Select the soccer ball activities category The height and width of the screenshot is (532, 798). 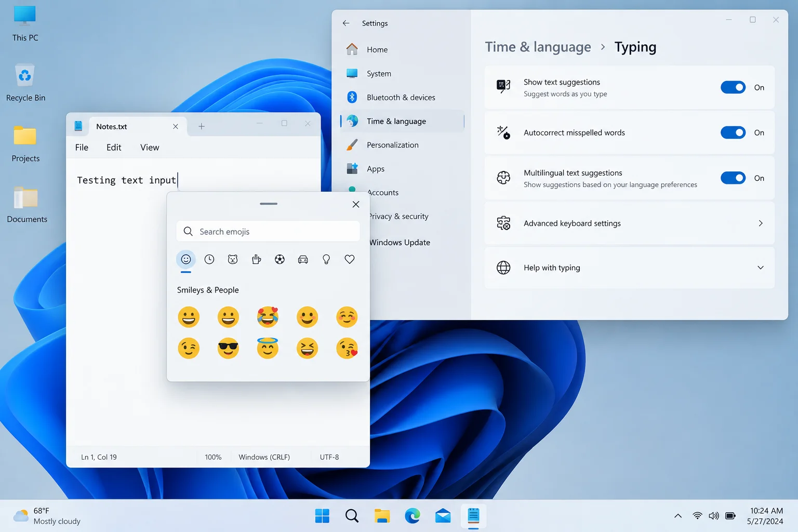click(x=280, y=259)
